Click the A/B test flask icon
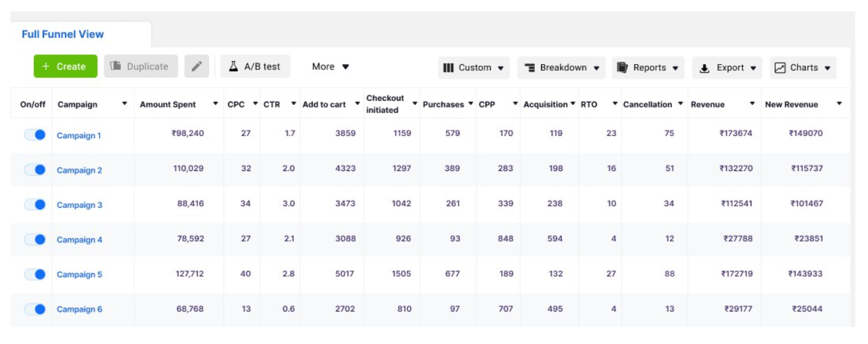The width and height of the screenshot is (868, 344). (234, 66)
